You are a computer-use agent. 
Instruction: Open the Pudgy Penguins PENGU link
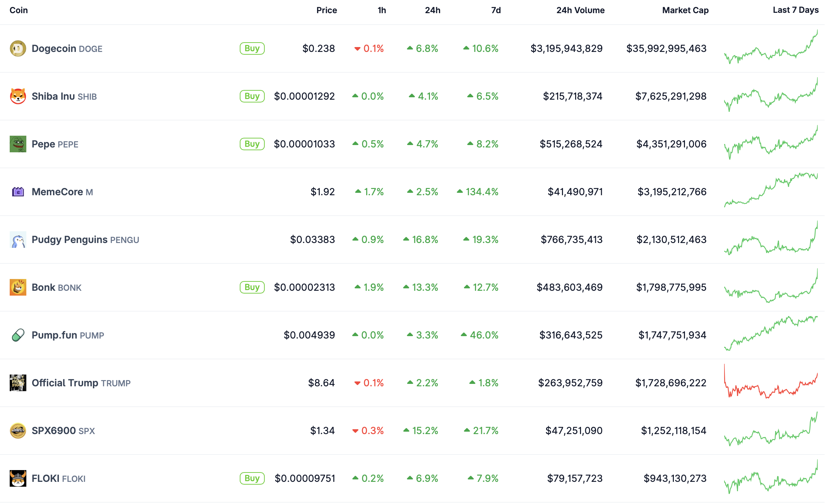(x=85, y=240)
